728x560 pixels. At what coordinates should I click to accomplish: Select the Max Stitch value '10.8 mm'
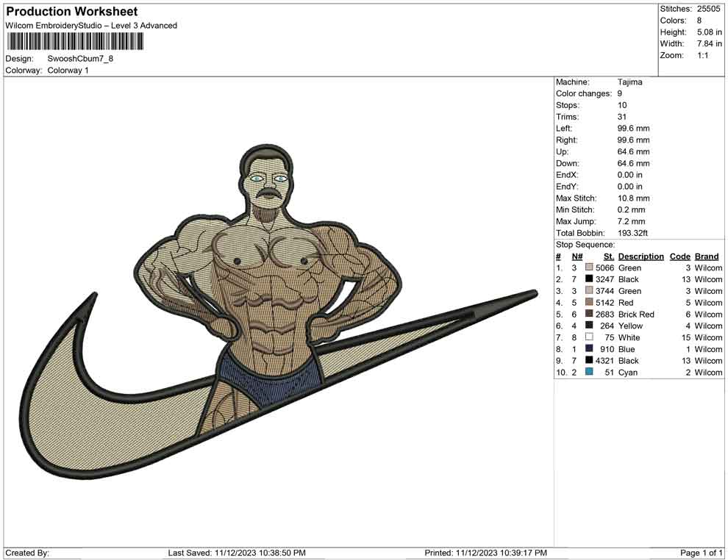[x=633, y=198]
